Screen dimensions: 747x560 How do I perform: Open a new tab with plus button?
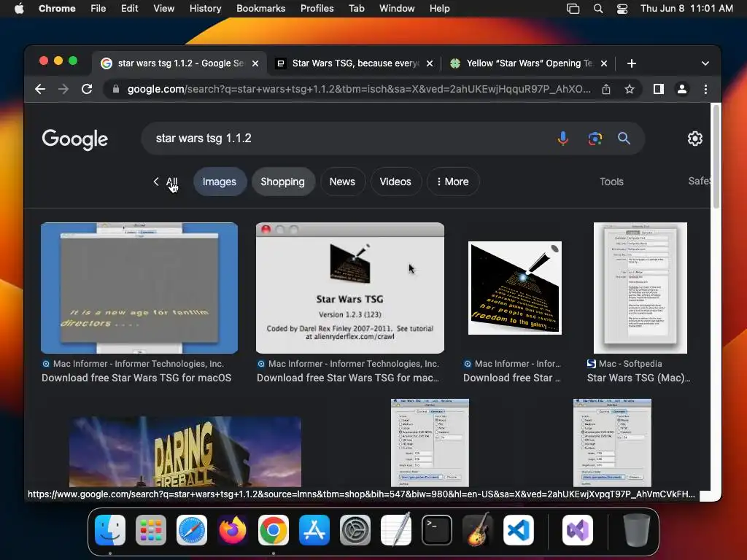pos(631,63)
